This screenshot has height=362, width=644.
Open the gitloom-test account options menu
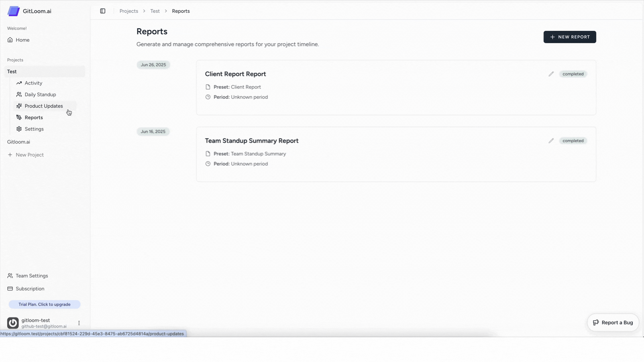tap(78, 322)
